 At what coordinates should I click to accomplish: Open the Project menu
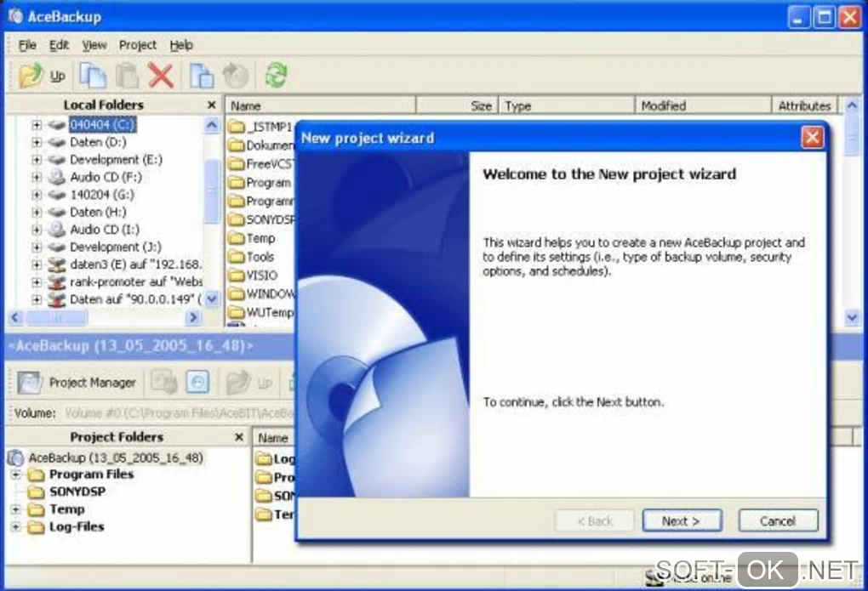(x=138, y=45)
